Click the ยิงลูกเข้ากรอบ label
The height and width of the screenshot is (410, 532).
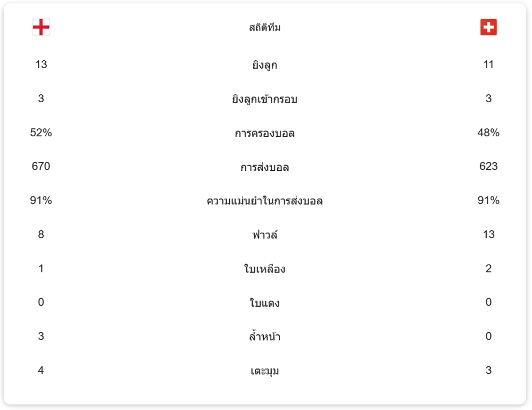[264, 99]
